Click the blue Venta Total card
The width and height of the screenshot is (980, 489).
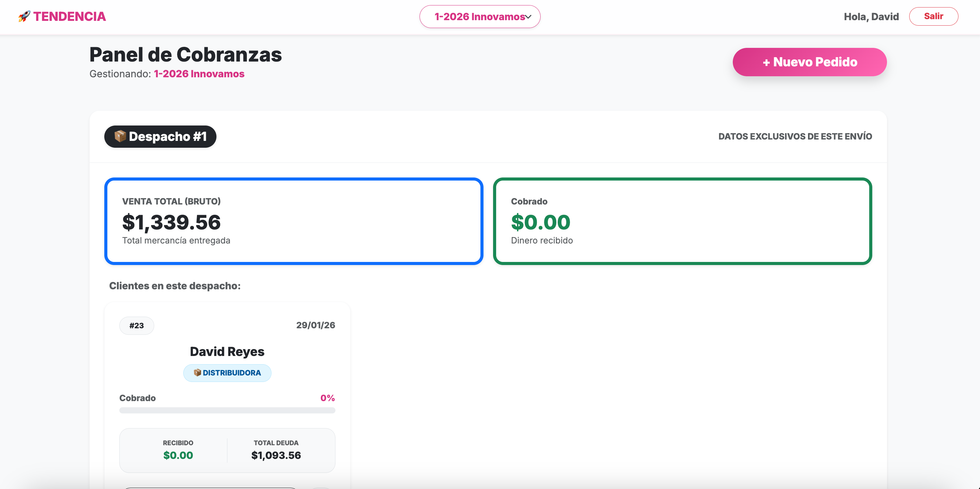(293, 221)
